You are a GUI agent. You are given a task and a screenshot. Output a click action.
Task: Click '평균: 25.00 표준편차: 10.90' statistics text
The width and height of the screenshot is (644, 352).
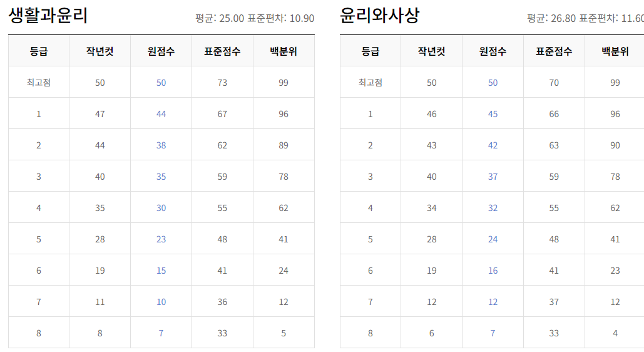[x=255, y=18]
